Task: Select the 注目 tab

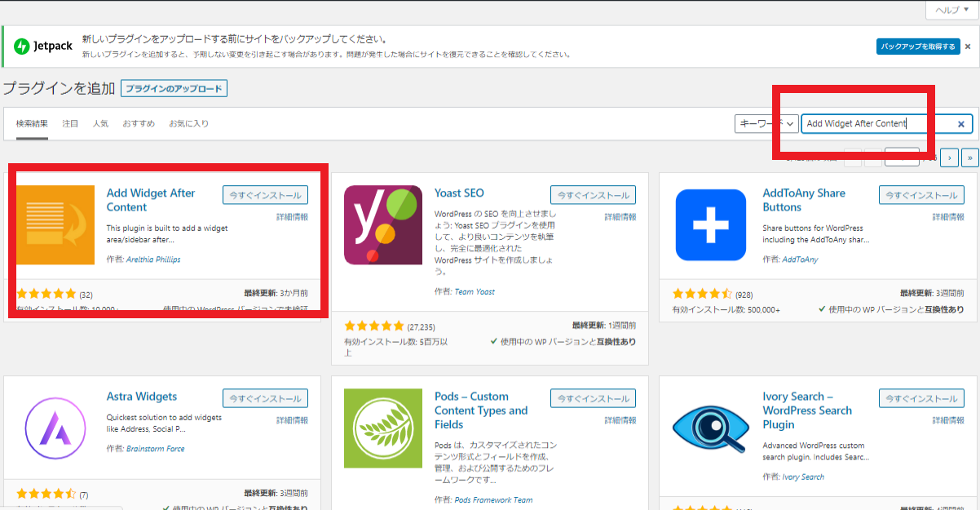Action: [70, 124]
